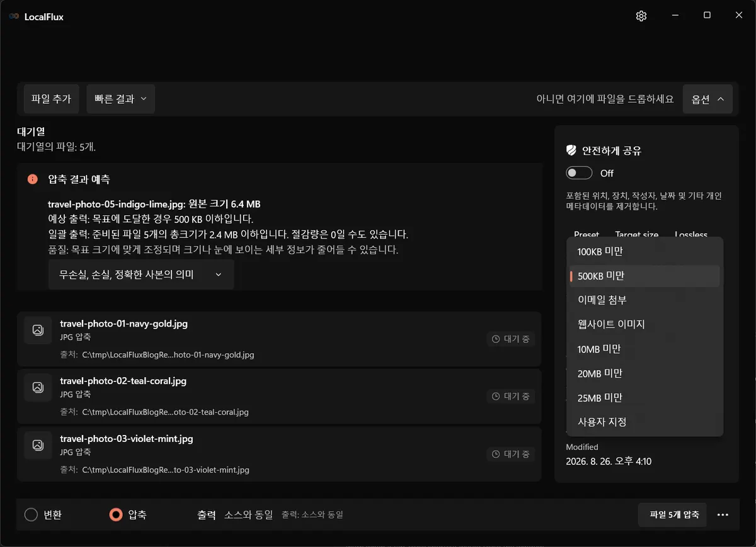Click travel-photo-05-indigo-lime.jpg 원본 크기 line
Image resolution: width=756 pixels, height=547 pixels.
pos(154,204)
